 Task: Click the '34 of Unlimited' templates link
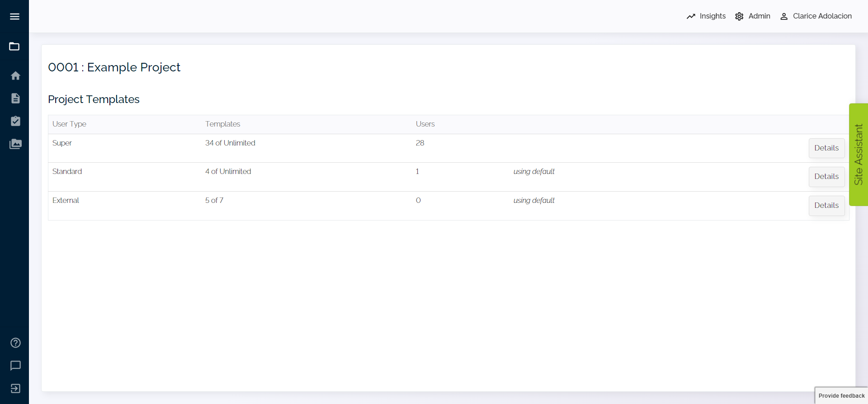(230, 143)
